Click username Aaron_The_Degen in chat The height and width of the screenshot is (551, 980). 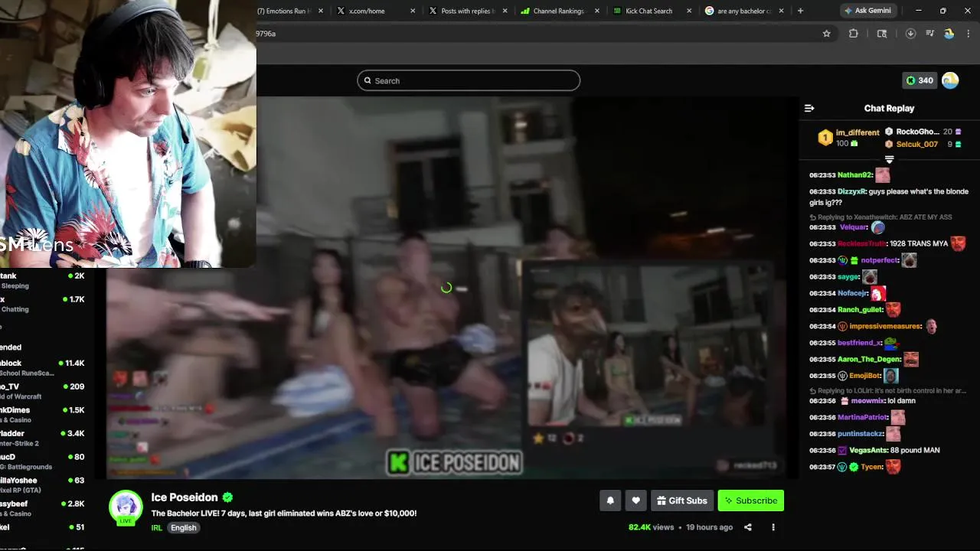[x=868, y=360]
